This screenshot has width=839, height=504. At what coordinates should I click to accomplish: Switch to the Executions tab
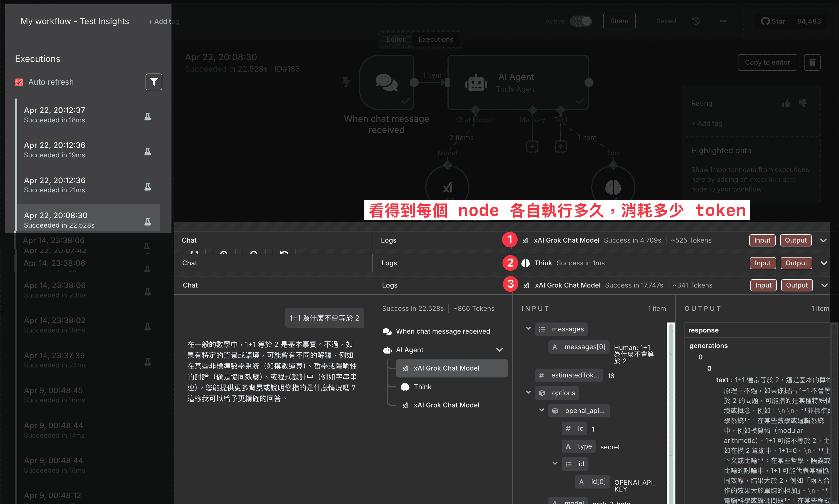coord(436,39)
